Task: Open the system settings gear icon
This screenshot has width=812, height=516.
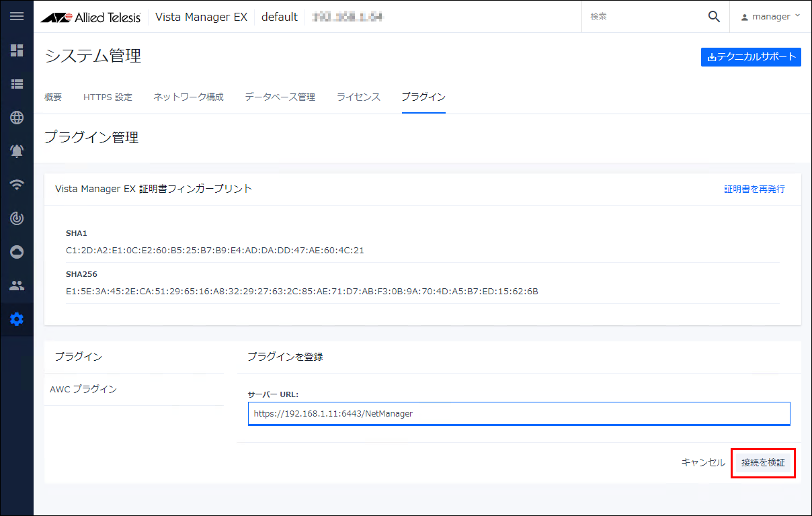Action: 17,319
